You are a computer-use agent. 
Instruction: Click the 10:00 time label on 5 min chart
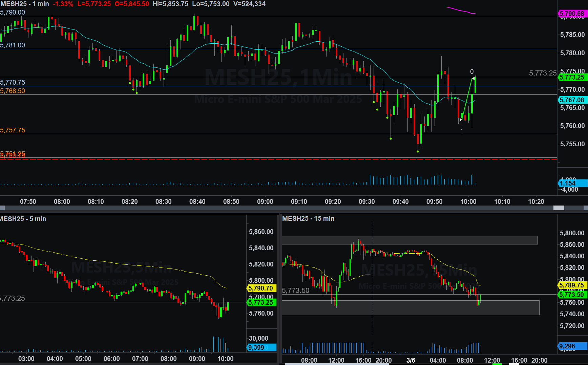coord(226,359)
